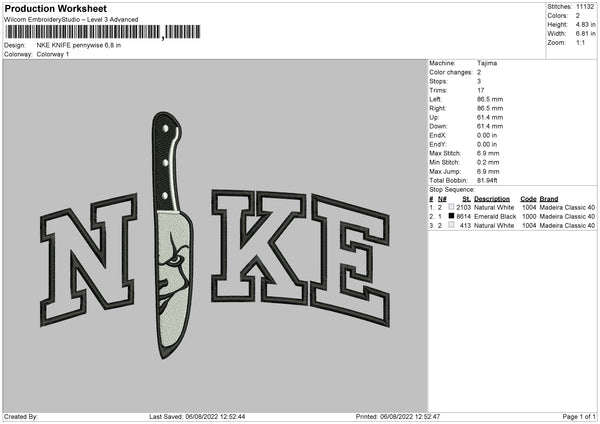Click the Max Stitch value 6.9 mm
The width and height of the screenshot is (600, 424).
point(488,153)
